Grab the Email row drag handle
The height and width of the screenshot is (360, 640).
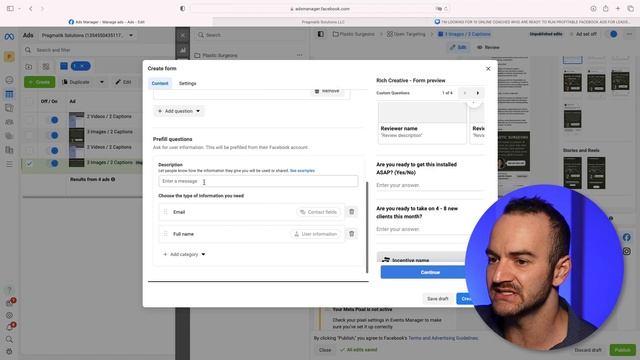tap(165, 212)
